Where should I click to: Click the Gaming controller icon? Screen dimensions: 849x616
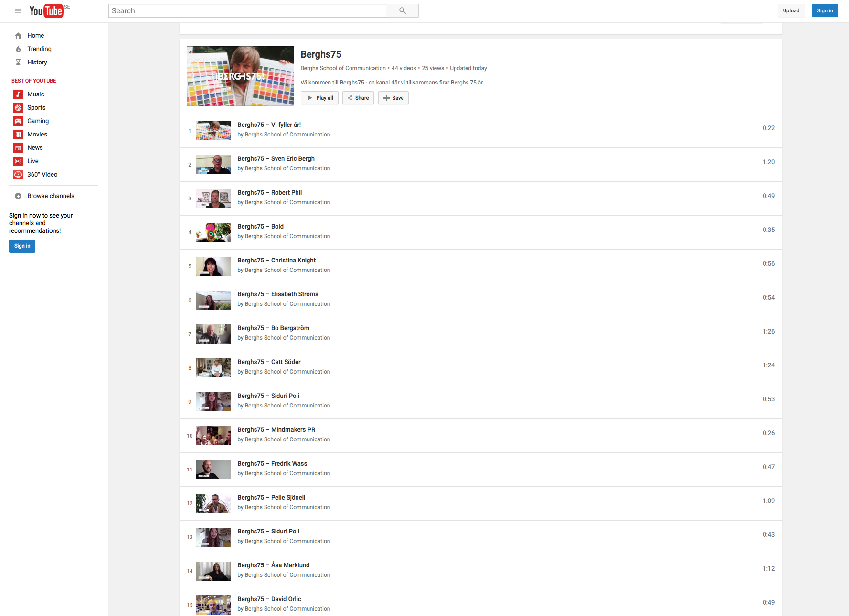click(x=18, y=121)
